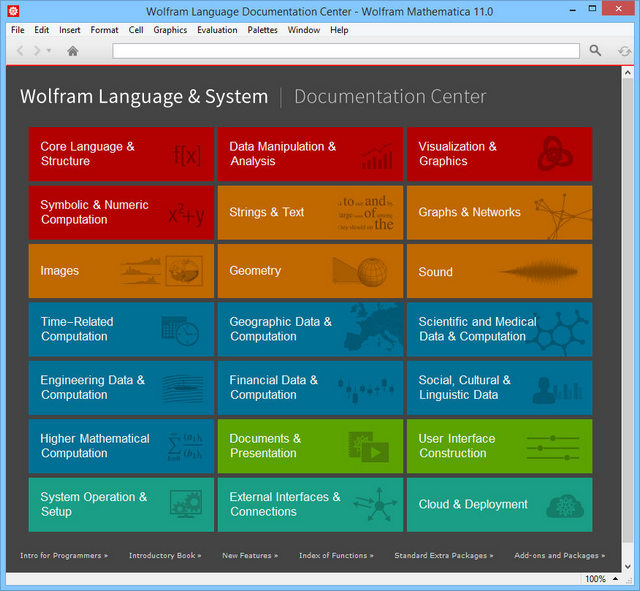The width and height of the screenshot is (640, 591).
Task: Open the Geometry category tile
Action: point(310,271)
